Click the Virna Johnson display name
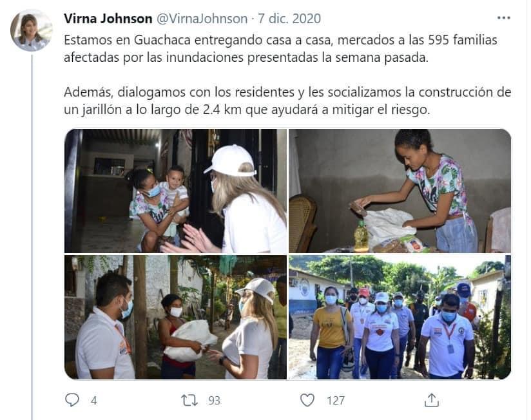The width and height of the screenshot is (531, 420). tap(108, 19)
